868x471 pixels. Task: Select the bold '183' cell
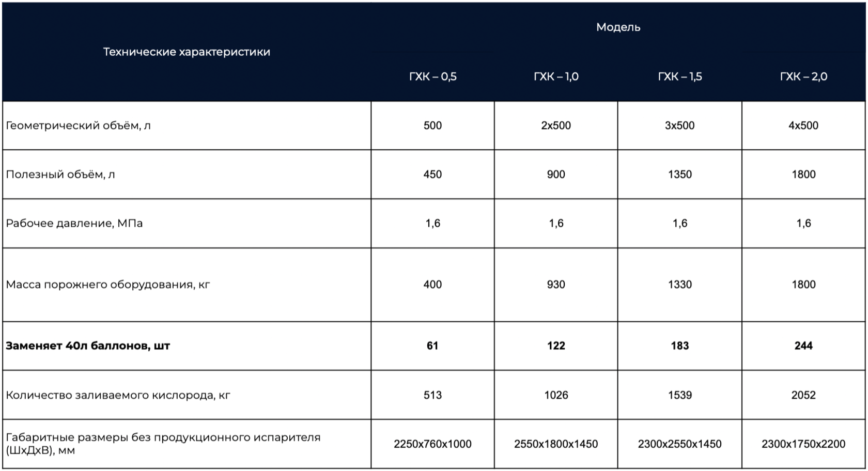pyautogui.click(x=680, y=346)
